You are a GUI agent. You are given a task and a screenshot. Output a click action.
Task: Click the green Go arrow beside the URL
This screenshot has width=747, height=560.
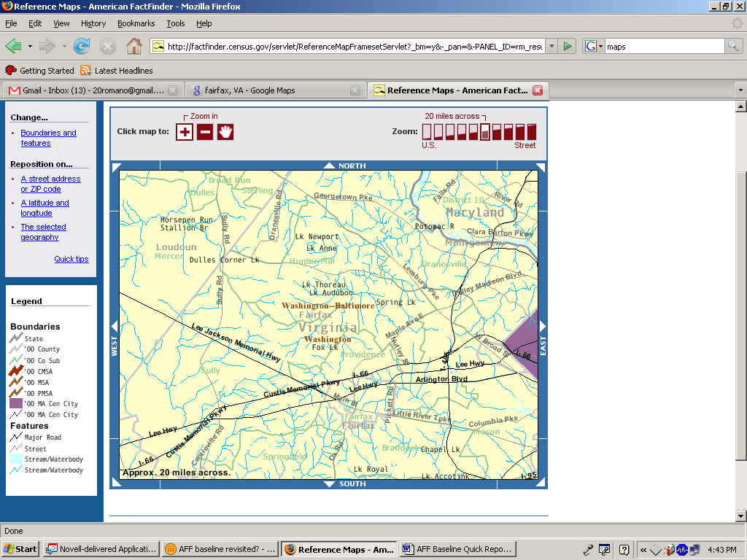pos(568,46)
